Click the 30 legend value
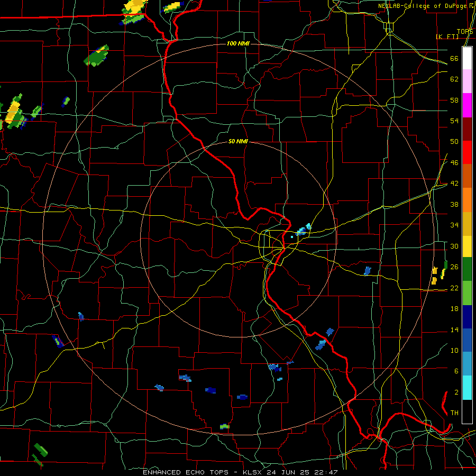The image size is (476, 476). (454, 246)
